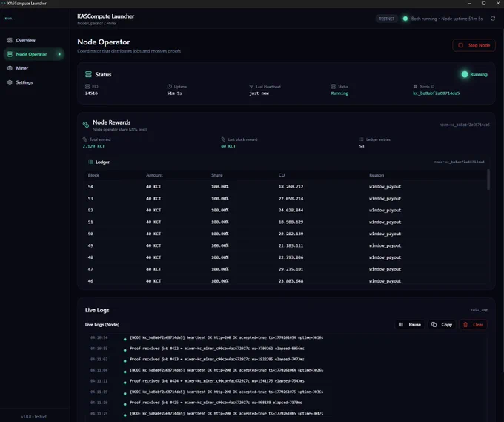
Task: Click the CU column header
Action: click(282, 175)
